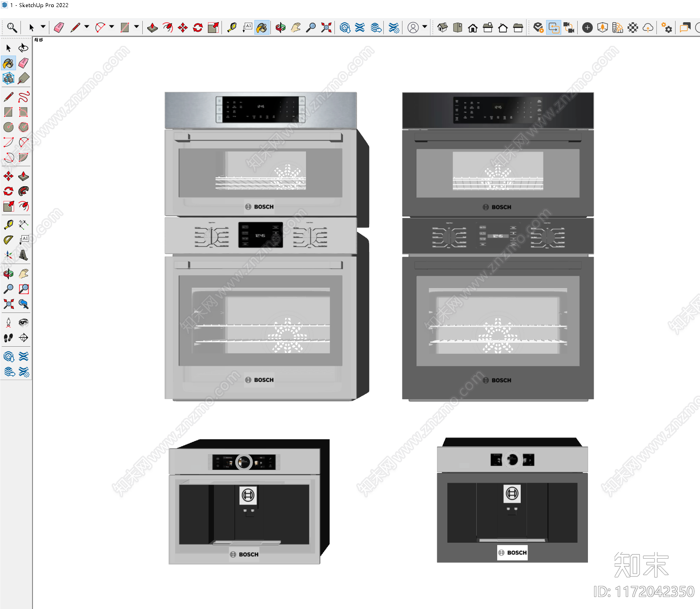Switch to Back view in Views toolbar

503,28
